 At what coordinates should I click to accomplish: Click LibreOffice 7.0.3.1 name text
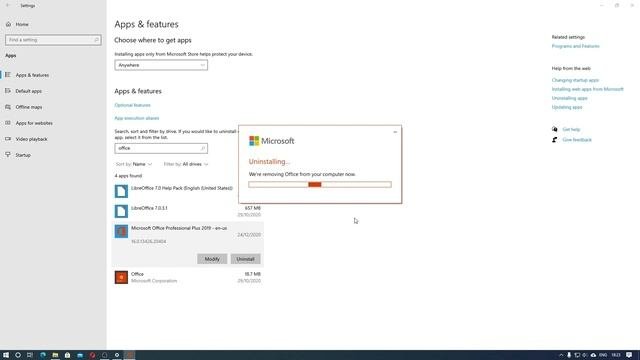149,208
